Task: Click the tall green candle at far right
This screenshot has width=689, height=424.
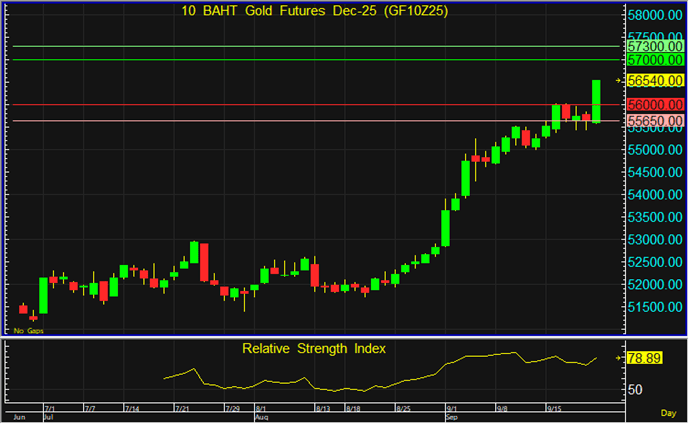Action: pos(596,101)
